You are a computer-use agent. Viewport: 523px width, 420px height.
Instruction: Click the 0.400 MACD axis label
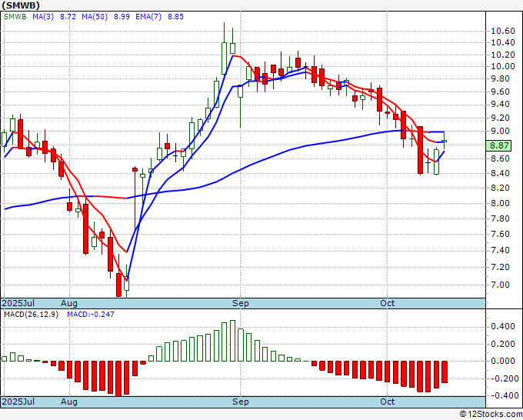[503, 326]
